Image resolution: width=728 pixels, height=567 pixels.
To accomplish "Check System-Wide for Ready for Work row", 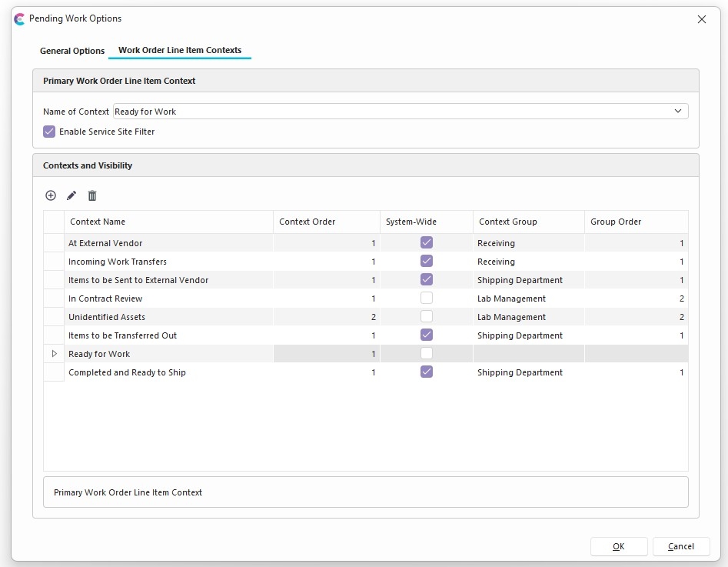I will (427, 353).
